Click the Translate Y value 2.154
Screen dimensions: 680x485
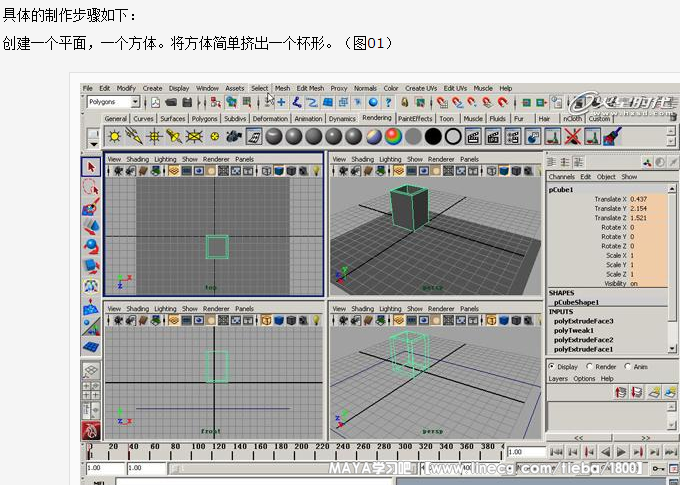[648, 208]
